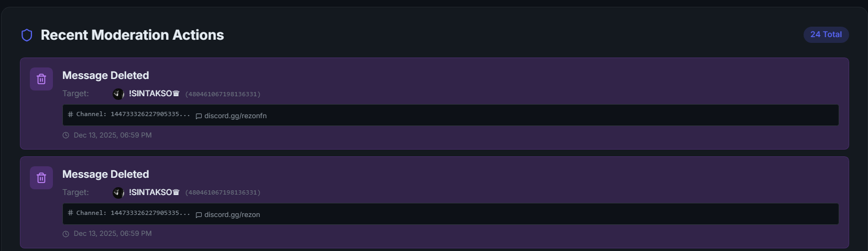Click the shield icon beside Recent Moderation Actions

click(x=27, y=35)
